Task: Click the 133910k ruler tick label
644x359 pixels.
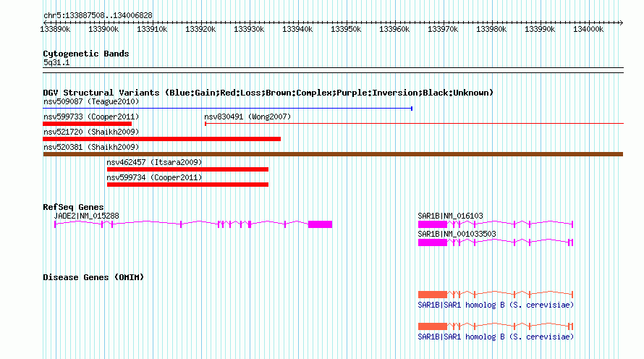Action: [x=152, y=30]
